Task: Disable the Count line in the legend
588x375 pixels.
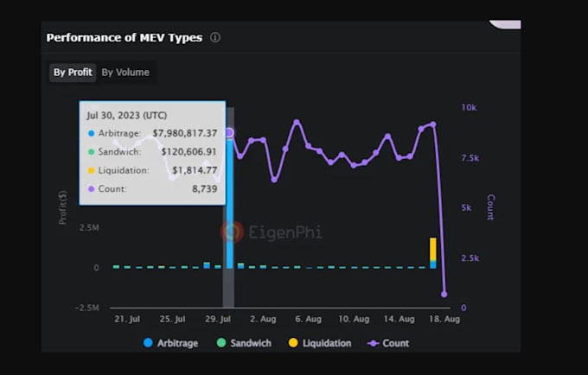Action: click(x=388, y=343)
